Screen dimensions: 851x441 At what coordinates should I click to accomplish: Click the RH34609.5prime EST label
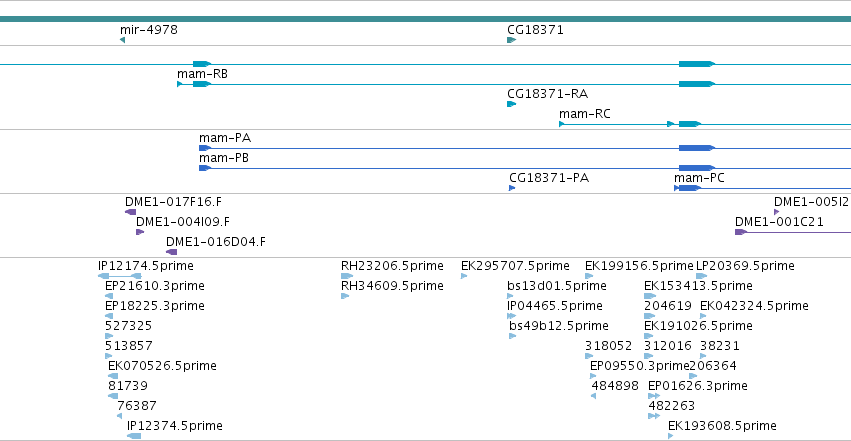[392, 286]
